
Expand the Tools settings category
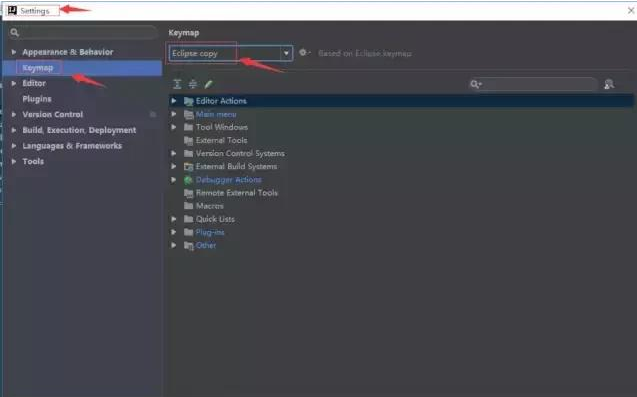tap(14, 161)
